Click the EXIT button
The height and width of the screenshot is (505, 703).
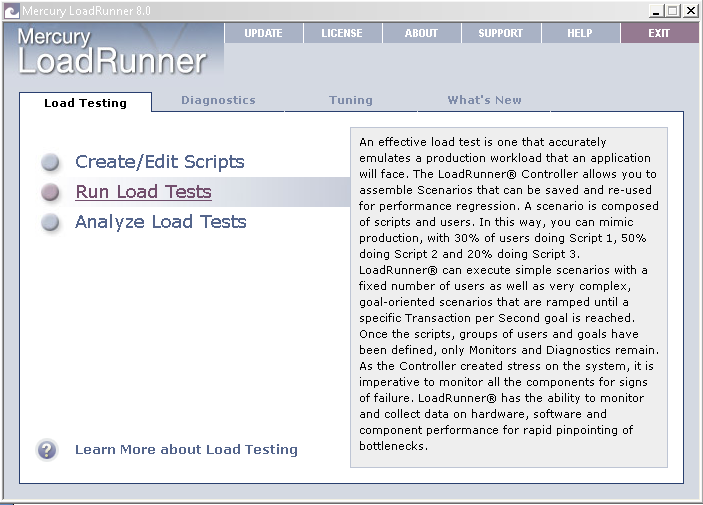[659, 33]
